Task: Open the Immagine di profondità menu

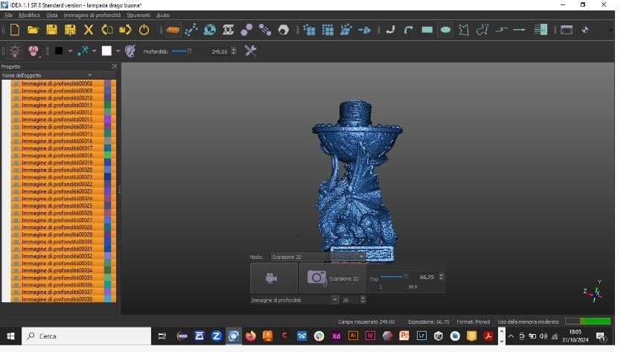Action: pyautogui.click(x=92, y=15)
